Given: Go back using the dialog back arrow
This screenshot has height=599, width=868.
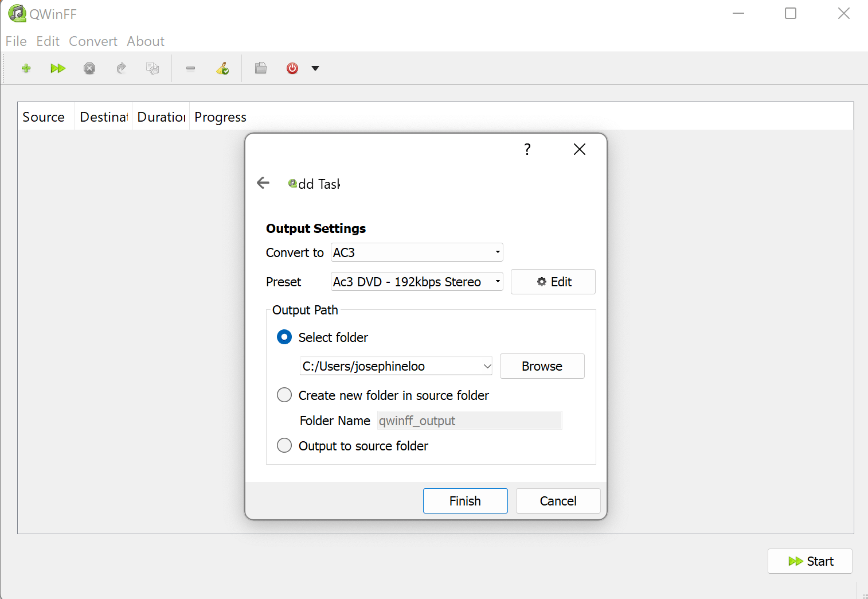Looking at the screenshot, I should pos(263,183).
